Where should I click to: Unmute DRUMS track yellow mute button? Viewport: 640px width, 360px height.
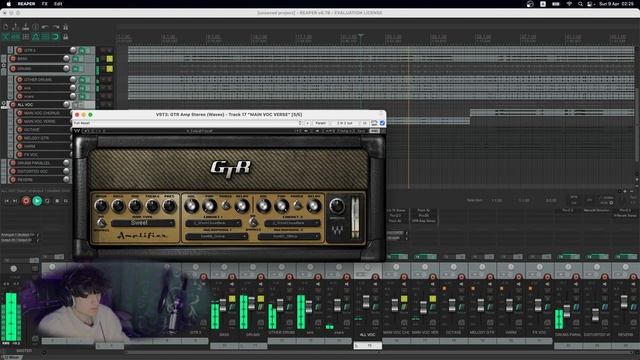[x=109, y=69]
